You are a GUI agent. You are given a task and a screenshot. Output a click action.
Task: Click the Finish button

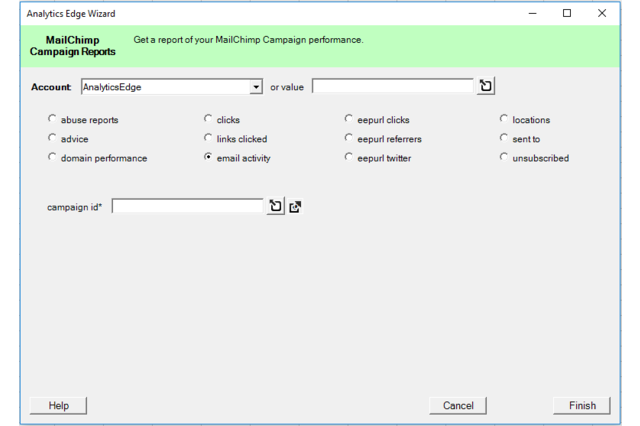pos(582,406)
